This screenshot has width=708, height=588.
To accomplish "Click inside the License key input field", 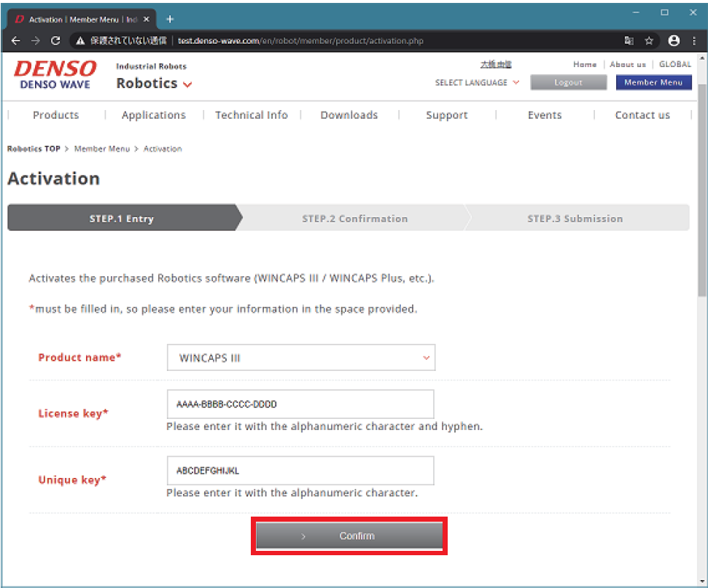I will 300,404.
